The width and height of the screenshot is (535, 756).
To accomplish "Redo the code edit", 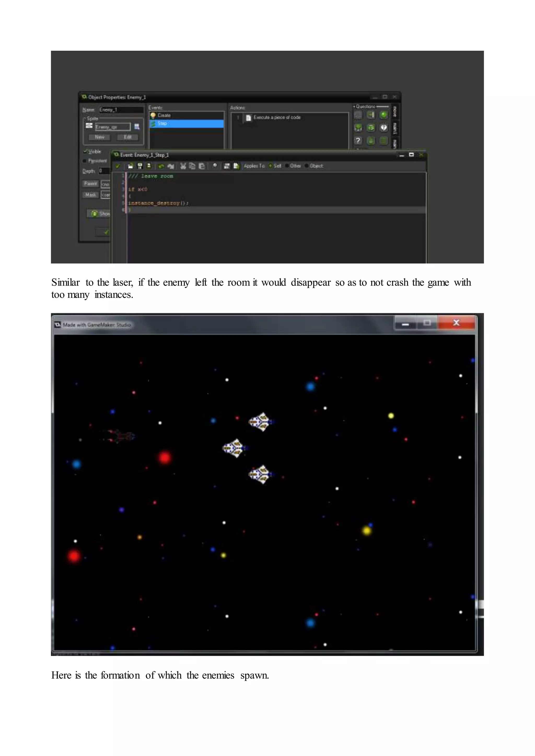I will click(171, 166).
